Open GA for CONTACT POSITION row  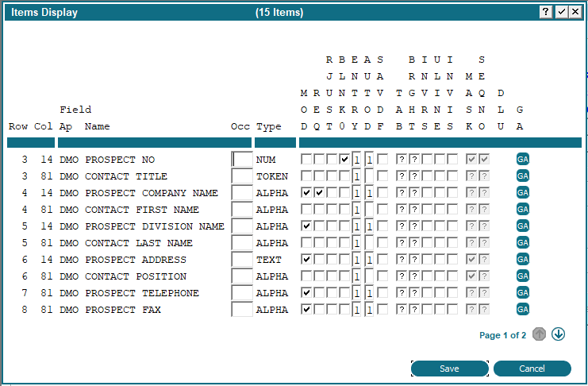click(x=522, y=276)
